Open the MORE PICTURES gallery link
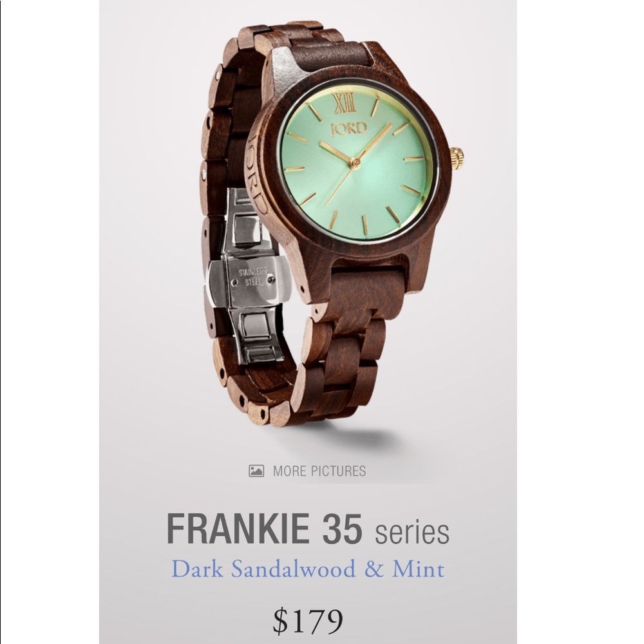 307,471
